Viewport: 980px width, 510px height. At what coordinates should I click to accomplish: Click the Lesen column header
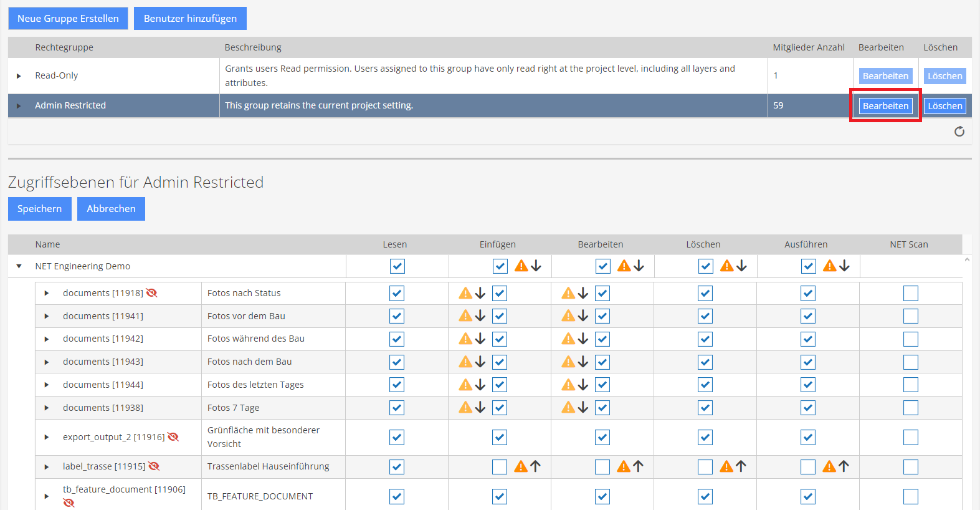point(395,244)
